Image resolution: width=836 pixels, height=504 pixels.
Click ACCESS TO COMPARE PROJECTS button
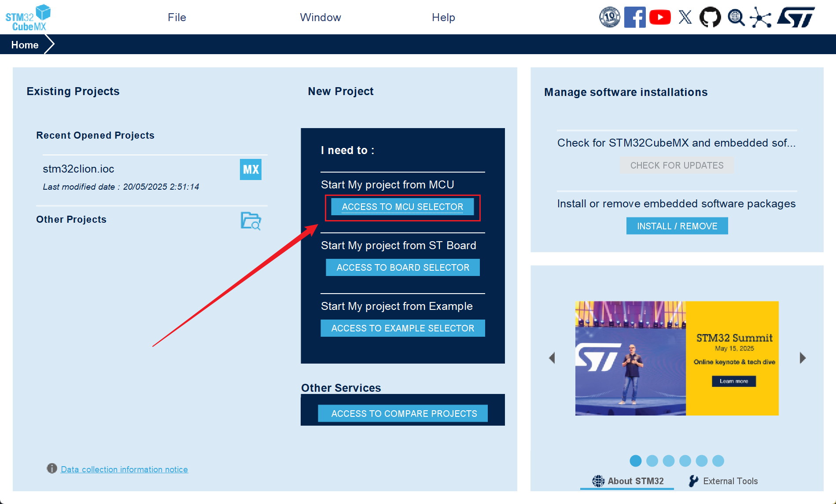coord(403,414)
